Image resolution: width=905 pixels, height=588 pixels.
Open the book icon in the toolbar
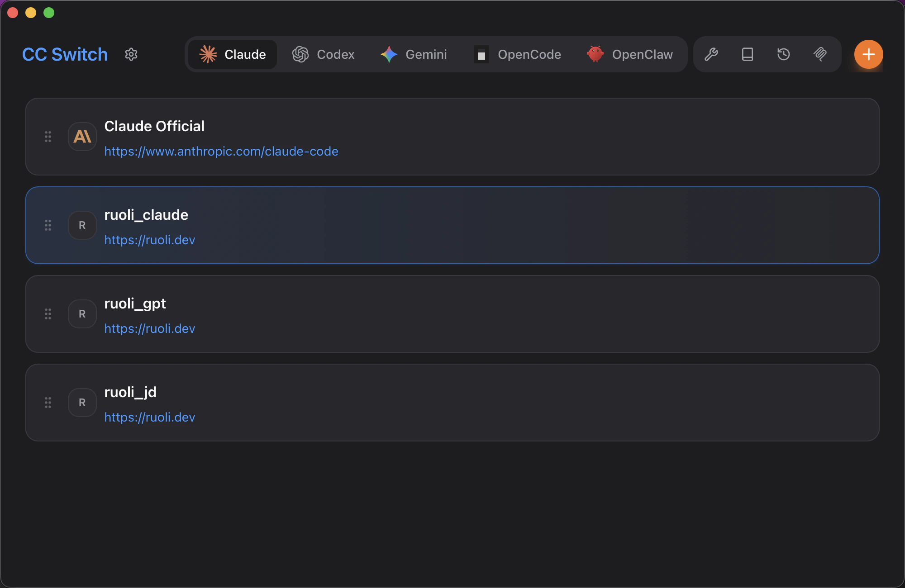pos(748,54)
